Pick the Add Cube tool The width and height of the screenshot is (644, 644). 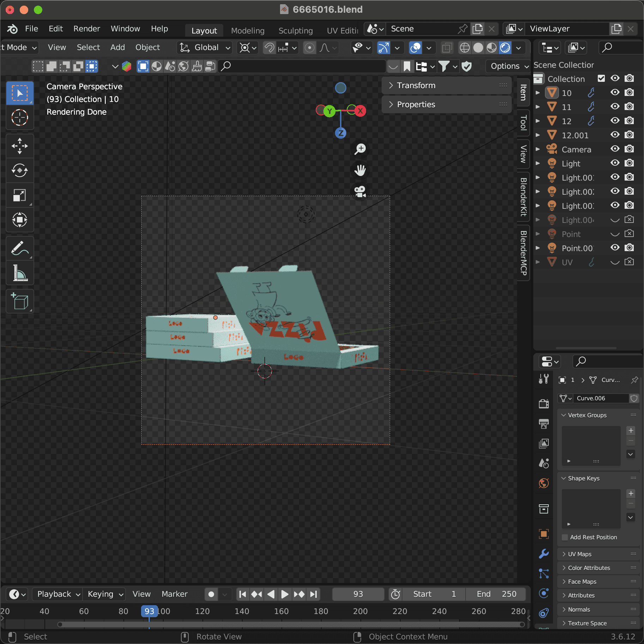20,302
